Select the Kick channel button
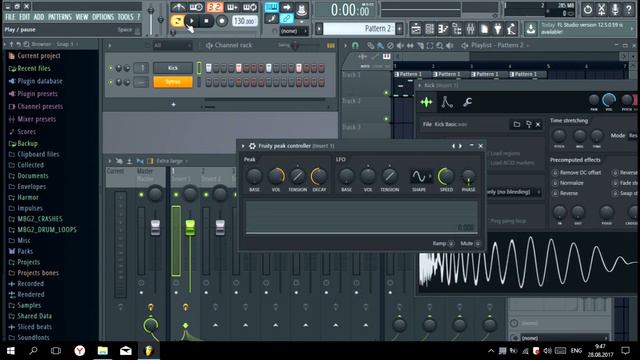640x360 pixels. [173, 68]
